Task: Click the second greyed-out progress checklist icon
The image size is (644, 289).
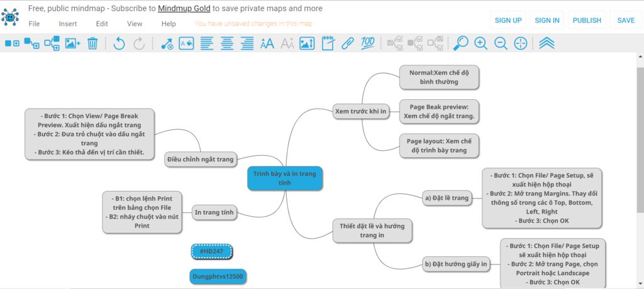Action: 415,43
